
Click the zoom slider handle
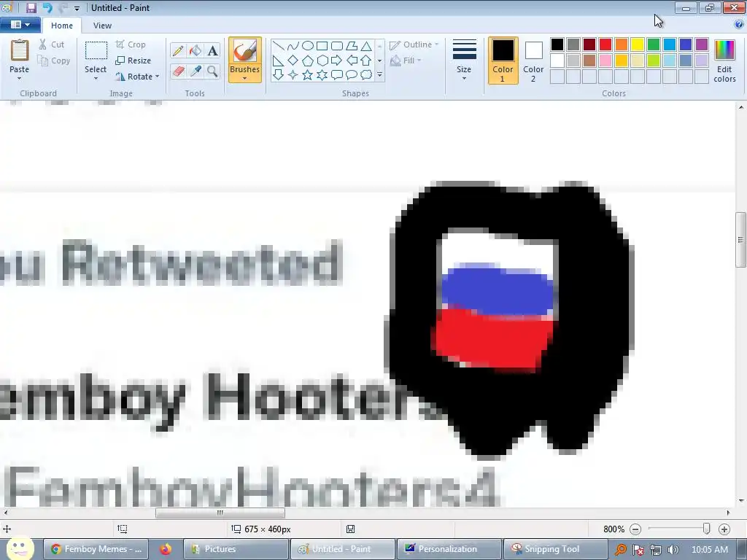pyautogui.click(x=706, y=529)
